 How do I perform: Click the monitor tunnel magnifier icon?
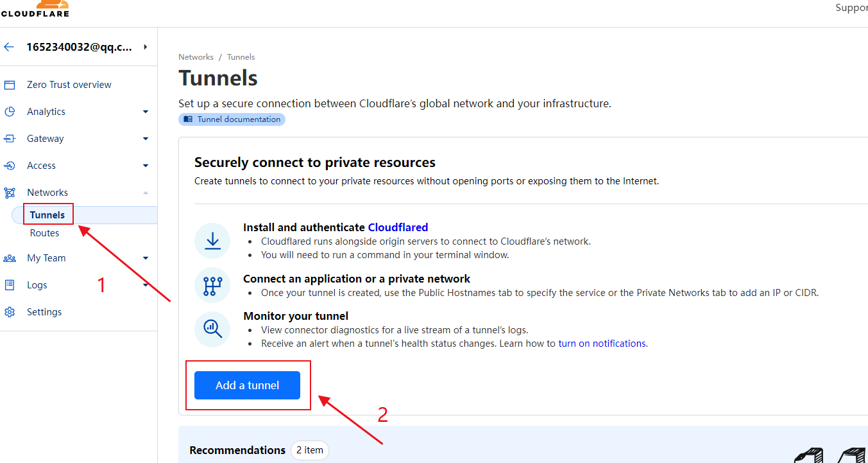click(212, 329)
